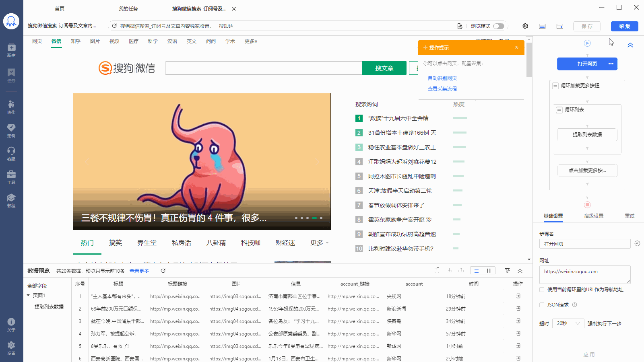
Task: Add a new field in data preview
Action: [437, 271]
